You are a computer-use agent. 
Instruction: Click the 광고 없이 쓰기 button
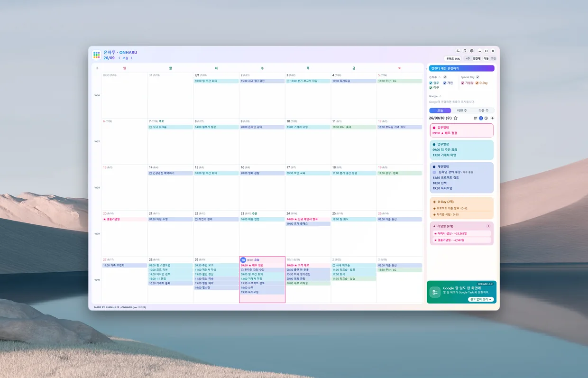click(x=481, y=299)
